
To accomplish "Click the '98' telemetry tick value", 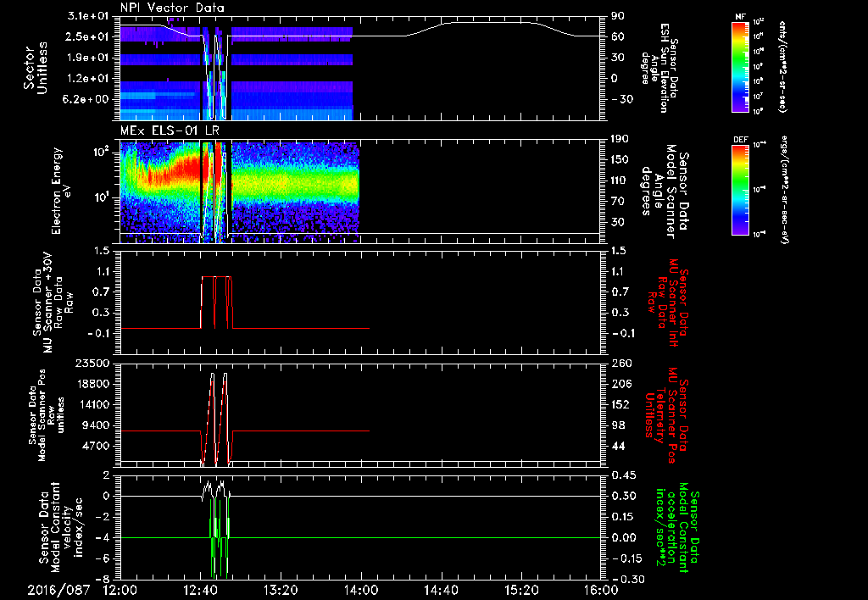I will (x=620, y=425).
